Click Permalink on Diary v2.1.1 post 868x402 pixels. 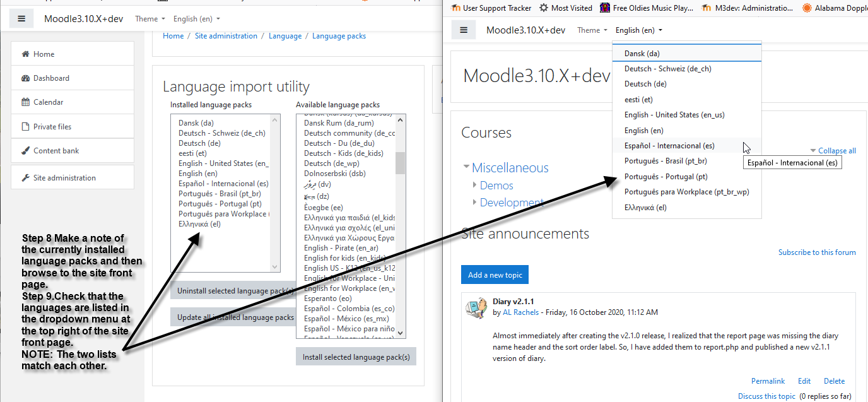[768, 381]
